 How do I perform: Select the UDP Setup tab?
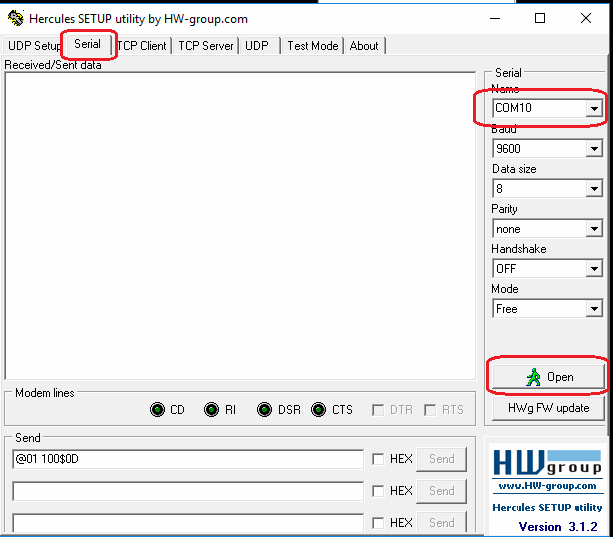[34, 46]
